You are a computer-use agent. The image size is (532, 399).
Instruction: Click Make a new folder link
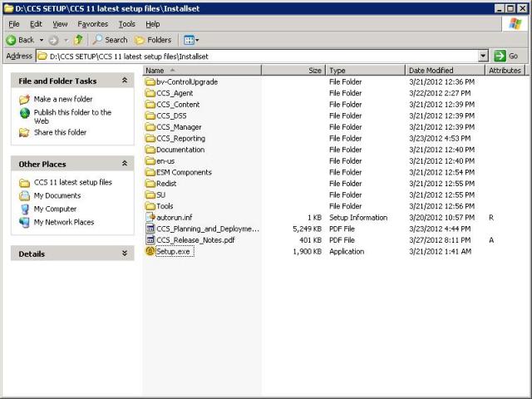click(63, 99)
